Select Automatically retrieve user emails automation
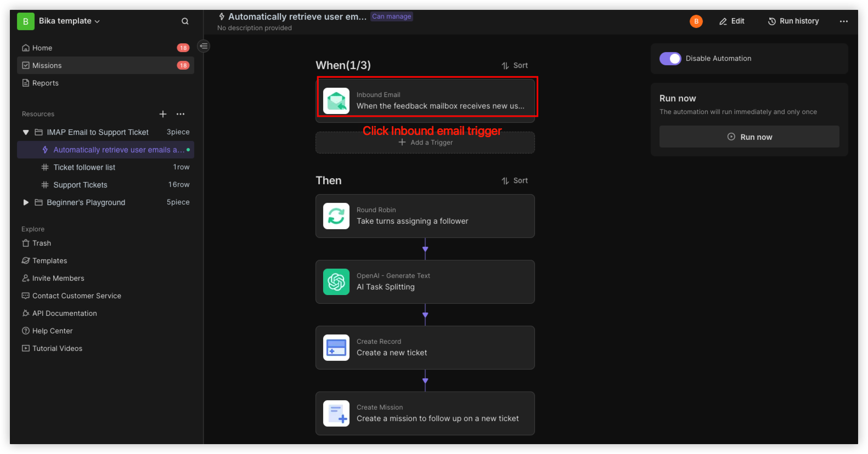This screenshot has height=454, width=868. 105,150
